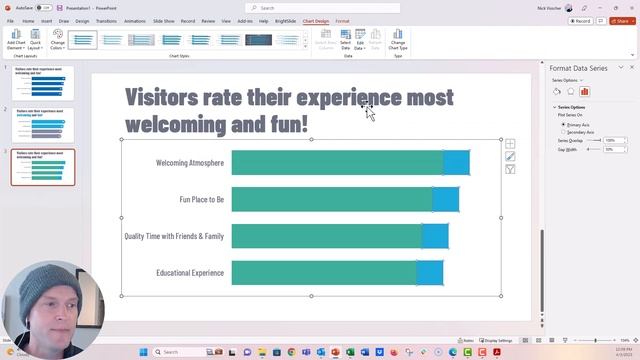The height and width of the screenshot is (360, 640).
Task: Click the Chart Styles brush button
Action: 510,156
